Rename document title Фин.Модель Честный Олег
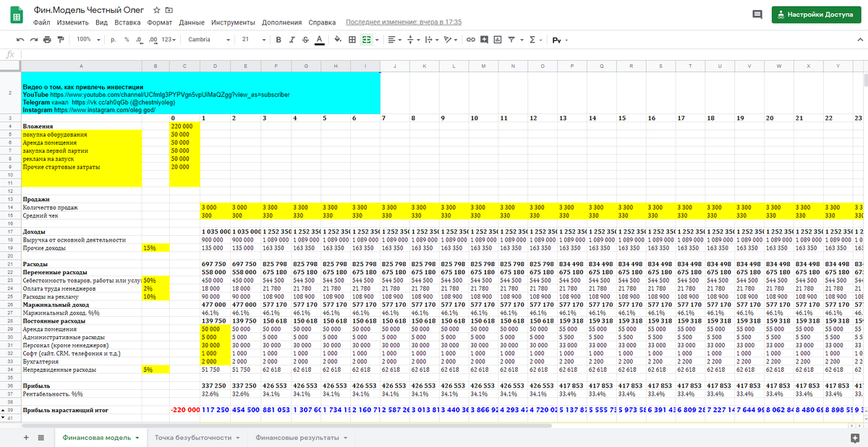 (90, 10)
